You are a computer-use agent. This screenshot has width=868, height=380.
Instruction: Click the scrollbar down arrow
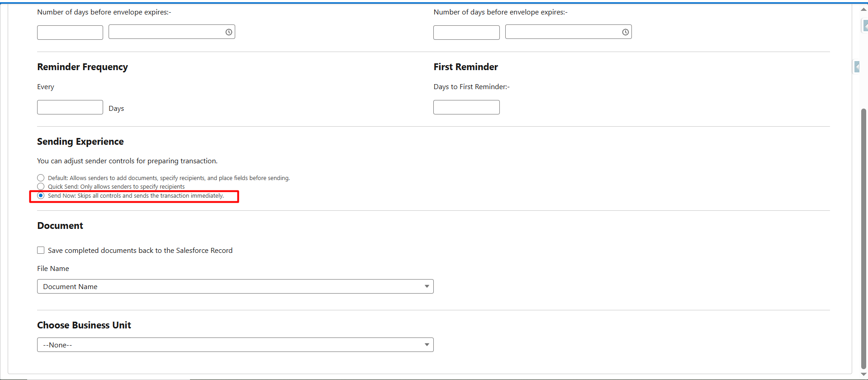tap(863, 375)
